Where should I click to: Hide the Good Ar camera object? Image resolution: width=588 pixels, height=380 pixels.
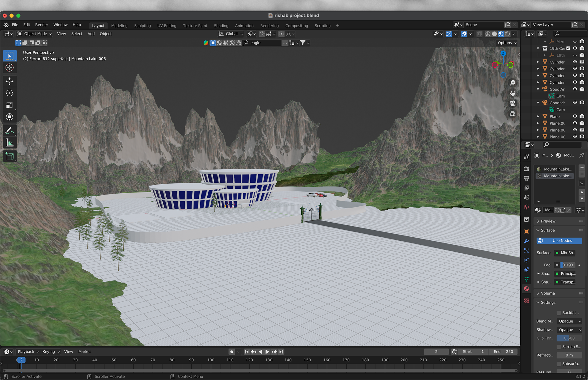(575, 89)
